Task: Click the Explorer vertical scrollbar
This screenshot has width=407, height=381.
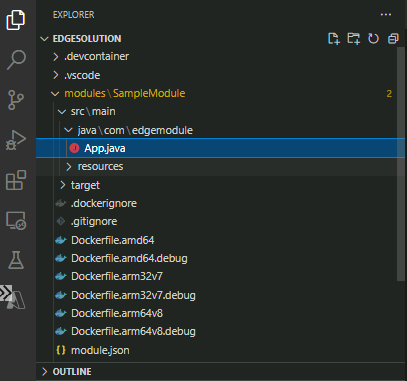Action: click(x=401, y=163)
